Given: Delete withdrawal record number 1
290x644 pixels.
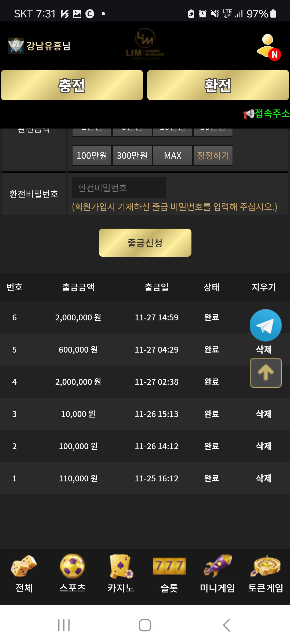Looking at the screenshot, I should (264, 478).
